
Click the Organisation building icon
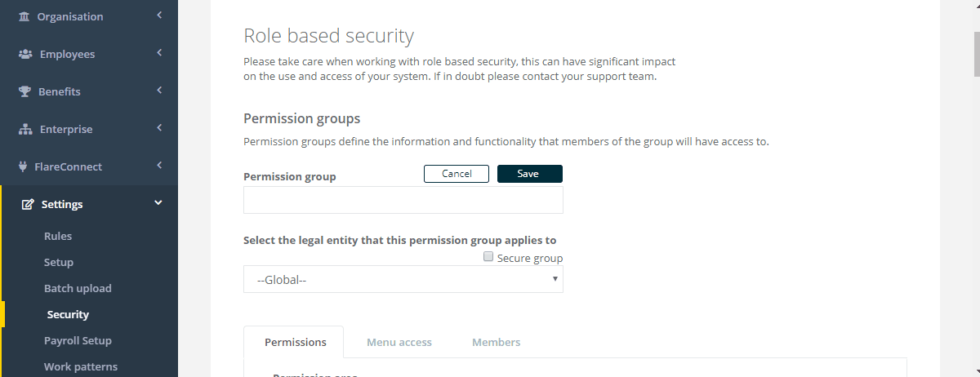24,16
